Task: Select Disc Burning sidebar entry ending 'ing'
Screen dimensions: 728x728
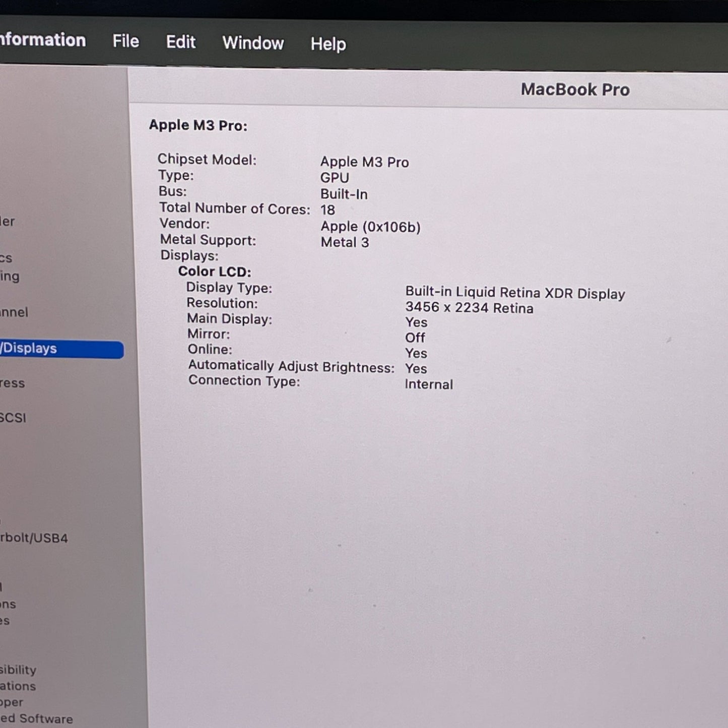Action: tap(10, 276)
